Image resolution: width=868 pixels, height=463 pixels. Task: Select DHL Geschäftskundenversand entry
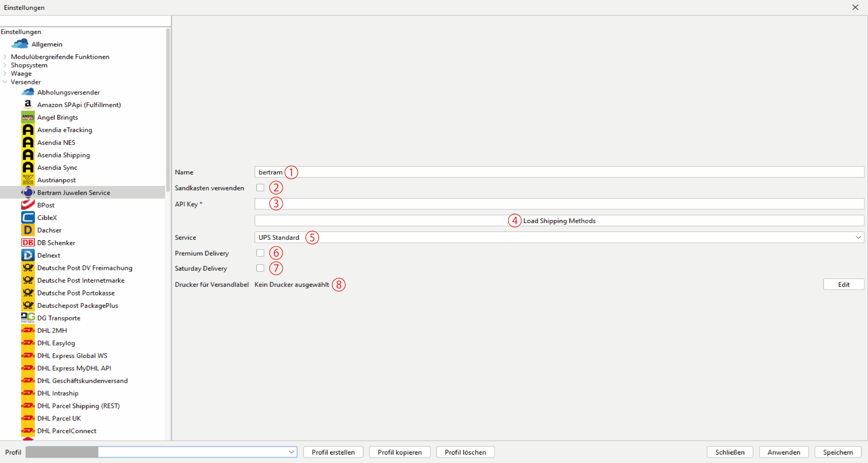tap(82, 381)
